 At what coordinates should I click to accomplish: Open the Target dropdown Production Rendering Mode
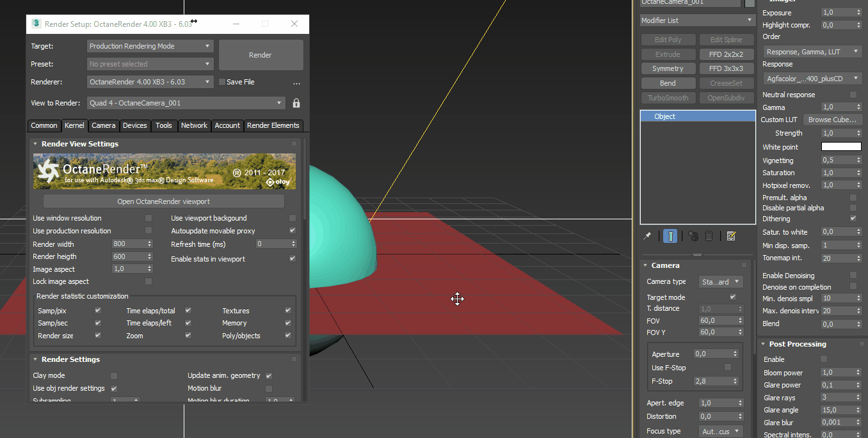[x=150, y=46]
